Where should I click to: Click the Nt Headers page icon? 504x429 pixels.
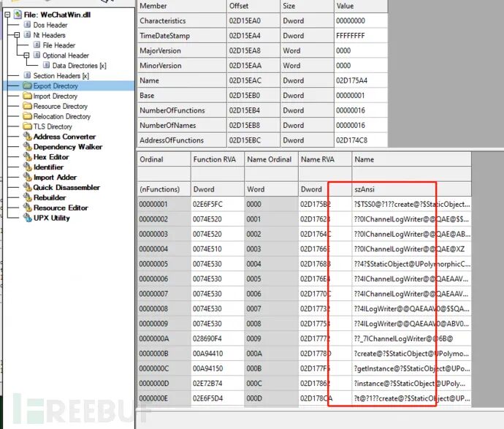[27, 35]
